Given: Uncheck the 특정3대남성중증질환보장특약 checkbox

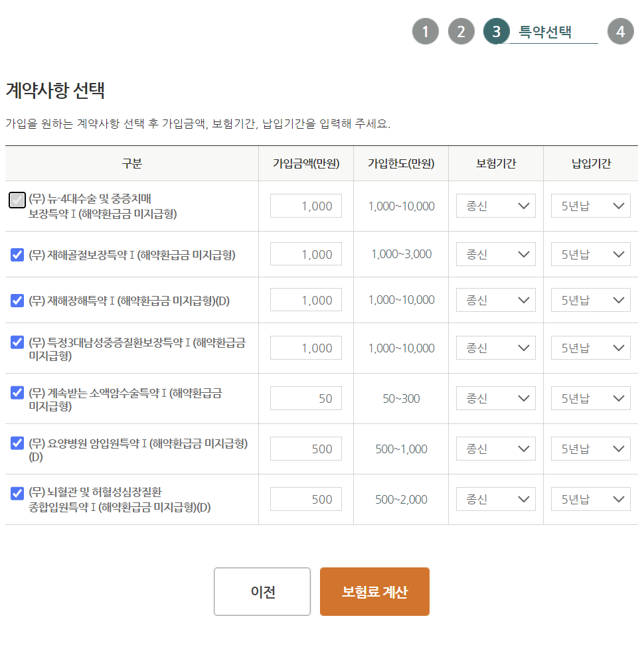Looking at the screenshot, I should (x=17, y=342).
